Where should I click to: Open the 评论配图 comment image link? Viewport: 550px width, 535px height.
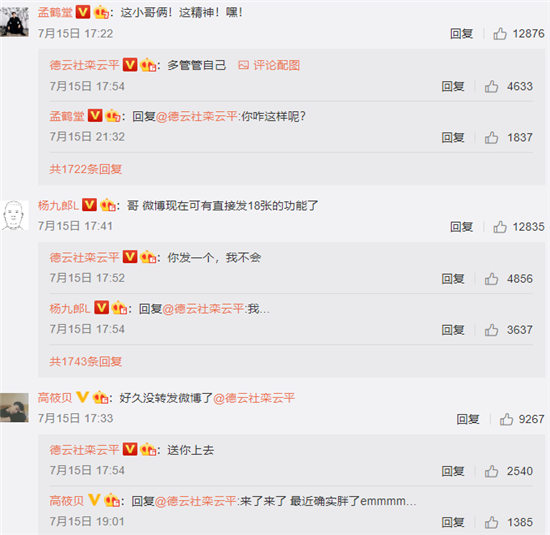coord(269,65)
